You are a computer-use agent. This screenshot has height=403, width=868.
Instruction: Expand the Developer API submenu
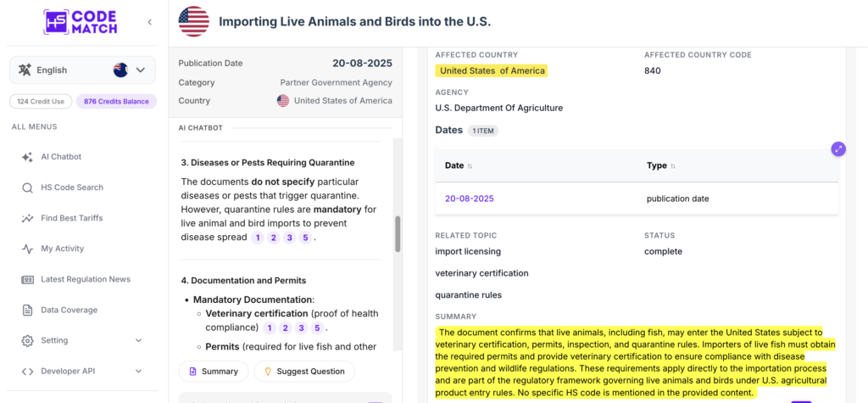(x=138, y=372)
